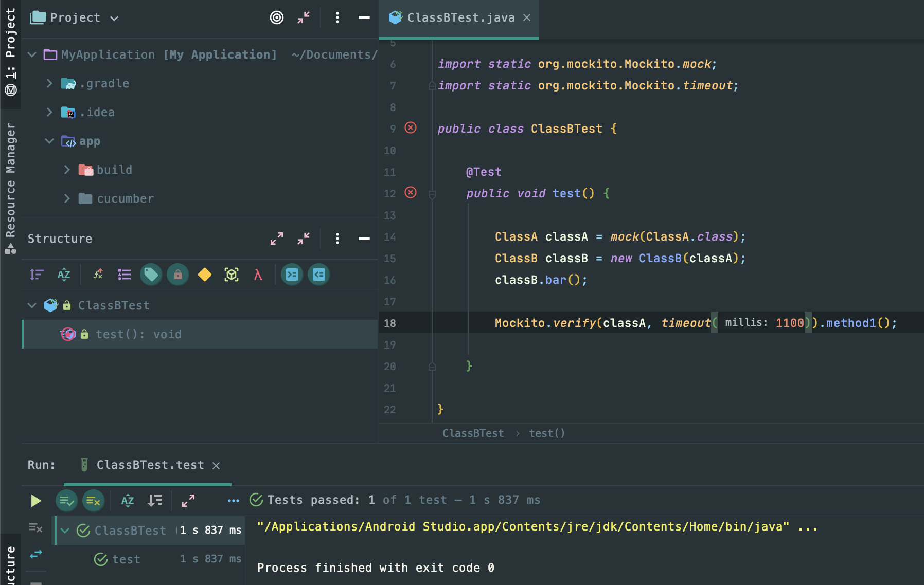Toggle show properties tag icon
The height and width of the screenshot is (585, 924).
pos(151,275)
